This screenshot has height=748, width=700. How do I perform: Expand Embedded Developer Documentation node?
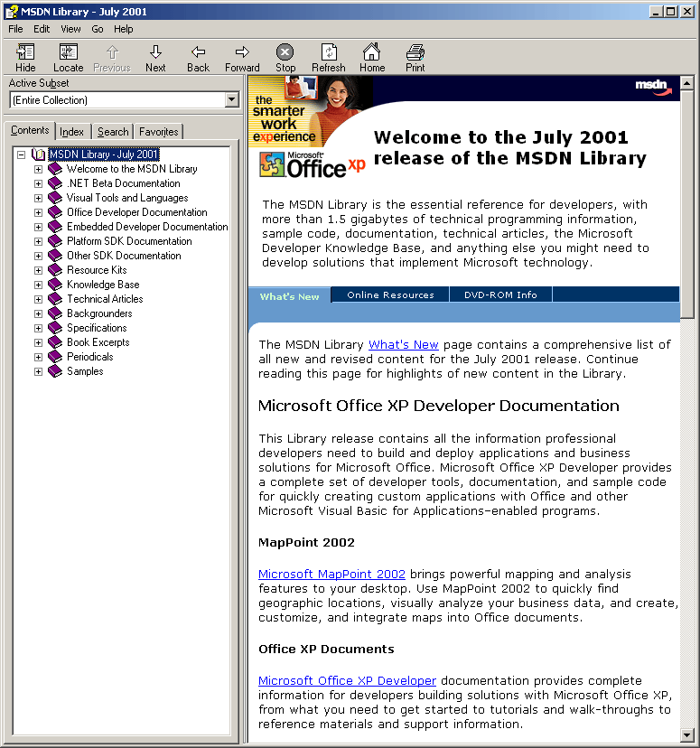coord(38,227)
